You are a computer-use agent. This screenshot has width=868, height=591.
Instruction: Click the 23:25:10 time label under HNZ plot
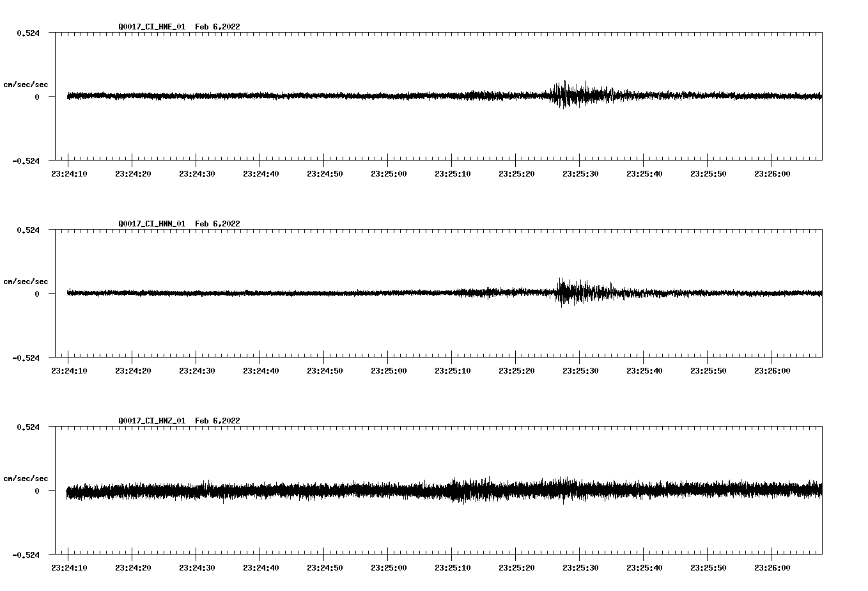pos(453,568)
